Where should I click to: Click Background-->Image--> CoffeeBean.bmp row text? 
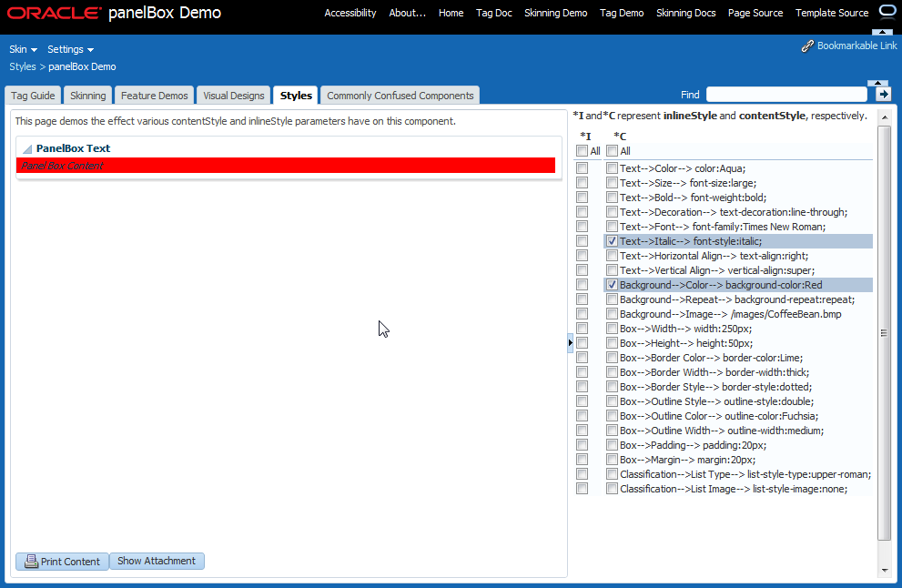click(731, 314)
